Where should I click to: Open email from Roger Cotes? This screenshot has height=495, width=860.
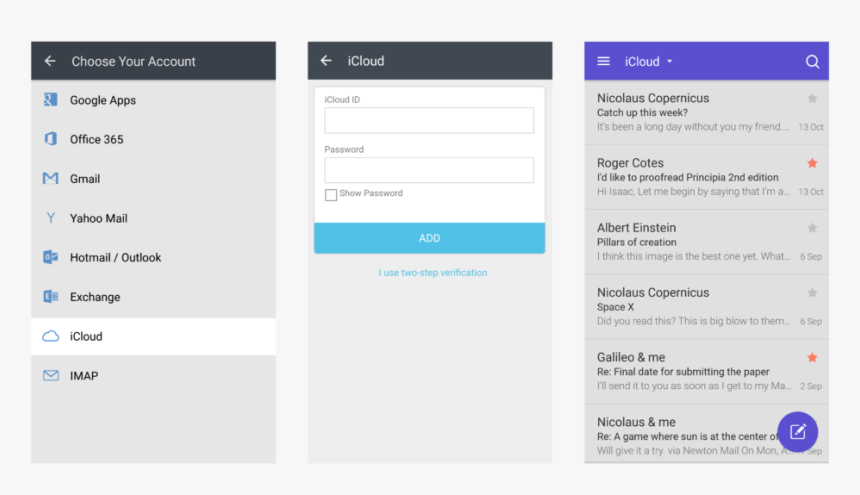pos(706,177)
